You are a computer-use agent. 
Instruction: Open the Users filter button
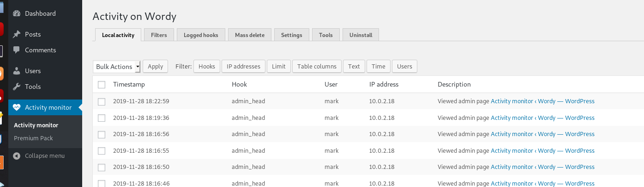[404, 67]
